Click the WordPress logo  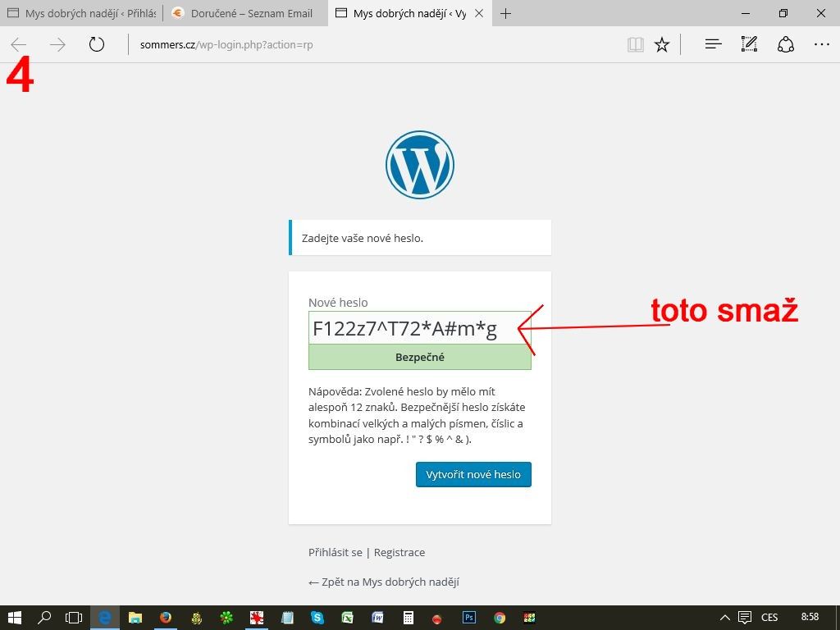pyautogui.click(x=420, y=165)
